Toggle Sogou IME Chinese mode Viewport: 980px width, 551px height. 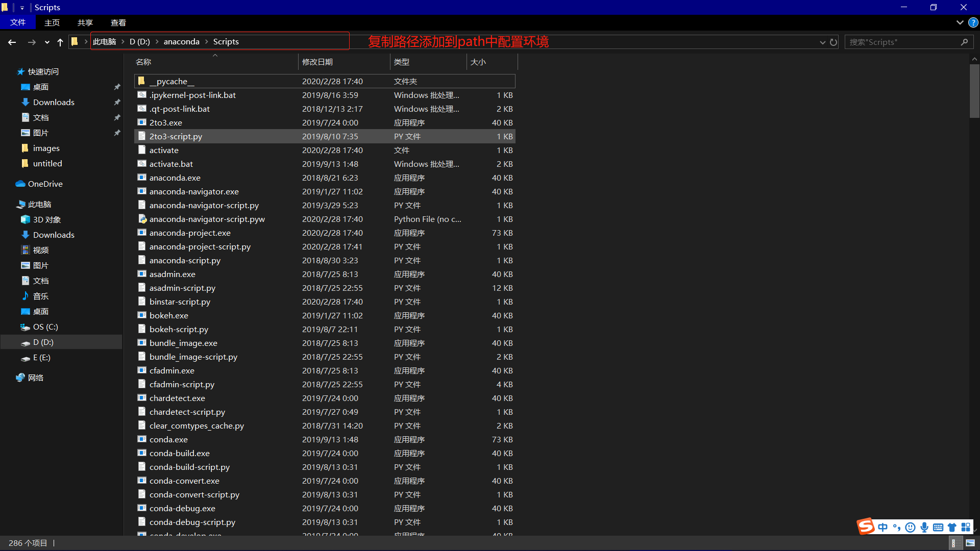[883, 527]
